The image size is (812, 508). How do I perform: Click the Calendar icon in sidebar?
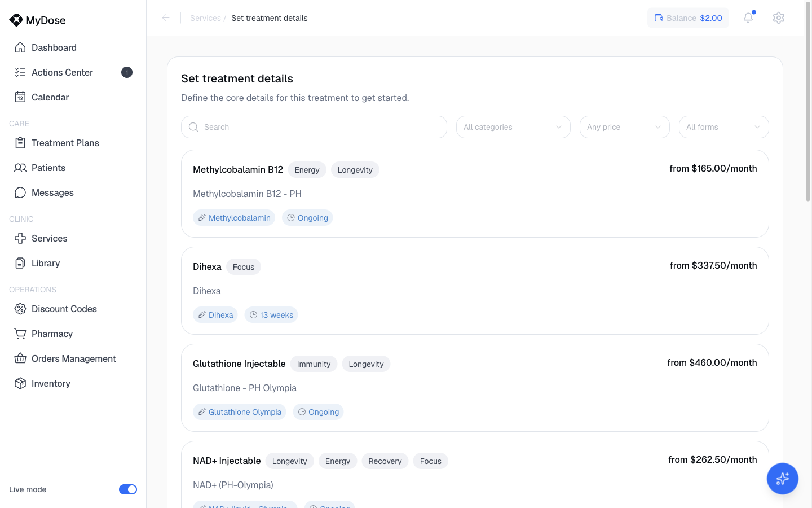coord(20,97)
